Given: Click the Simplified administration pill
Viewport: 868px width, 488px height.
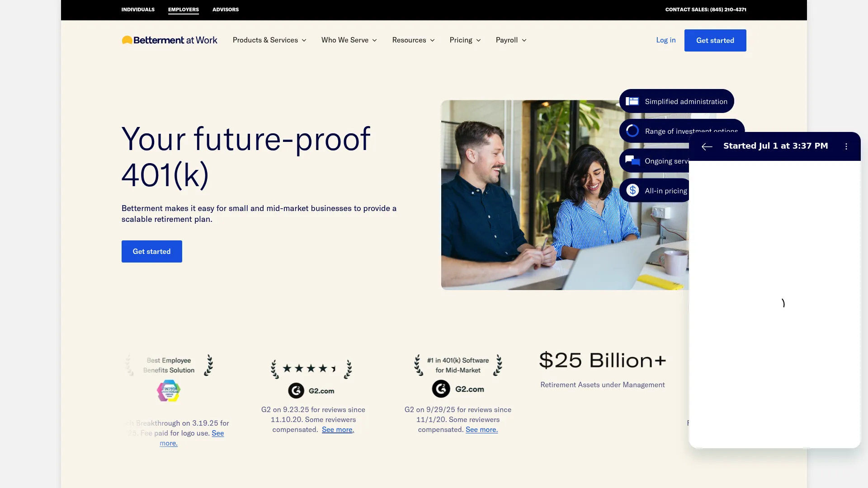Looking at the screenshot, I should (677, 101).
